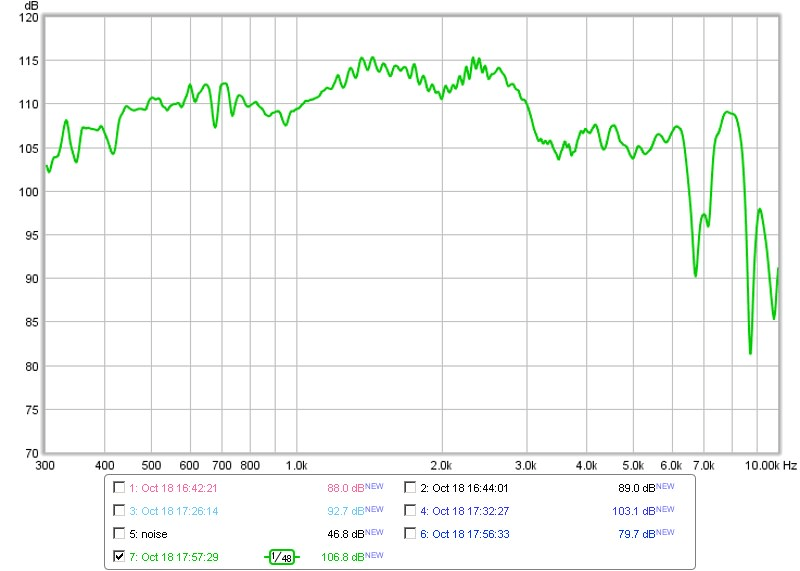Click the 1.0k frequency axis label

coord(296,465)
